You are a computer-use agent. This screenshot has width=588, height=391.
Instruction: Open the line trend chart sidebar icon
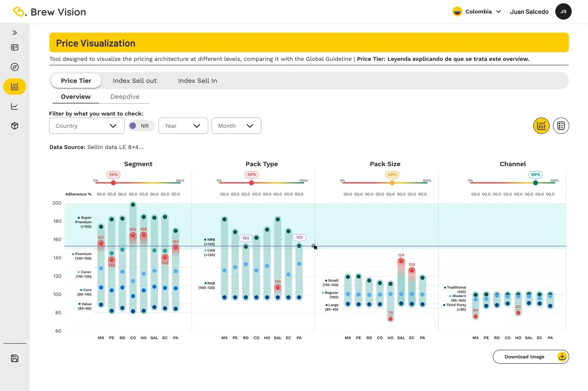click(x=15, y=107)
